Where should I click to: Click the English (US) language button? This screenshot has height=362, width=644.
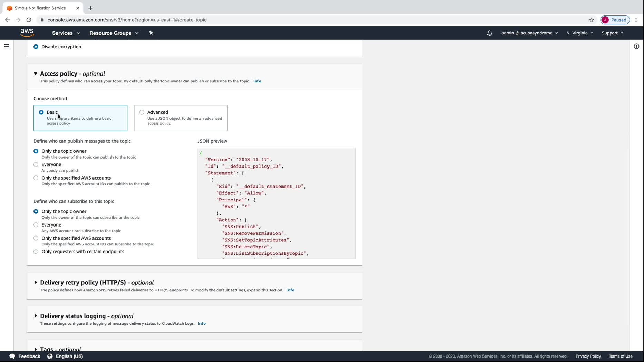(65, 356)
